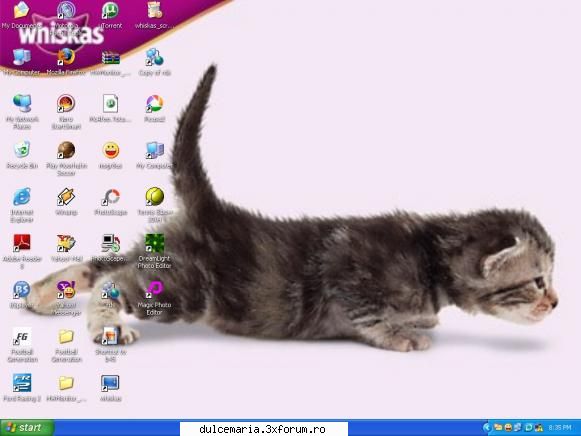Click the Yahoo smiley icon in the system tray

tap(508, 428)
